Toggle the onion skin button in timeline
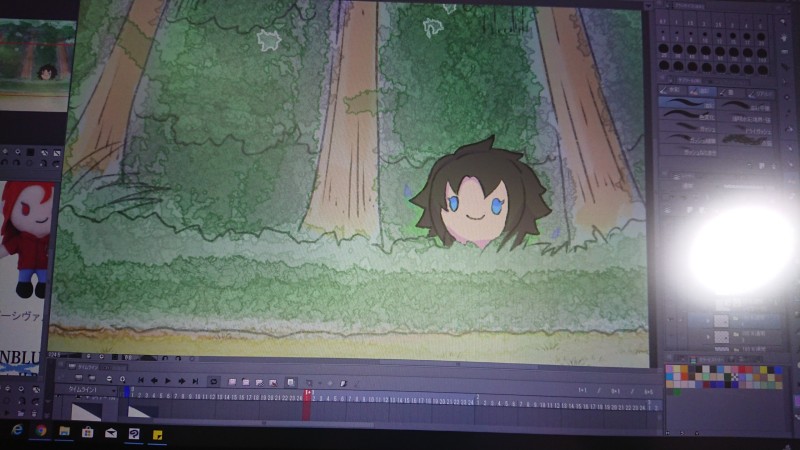Viewport: 800px width, 450px height. coord(291,382)
